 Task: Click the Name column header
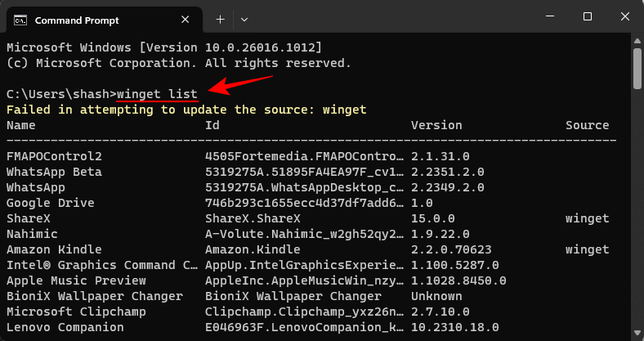20,125
